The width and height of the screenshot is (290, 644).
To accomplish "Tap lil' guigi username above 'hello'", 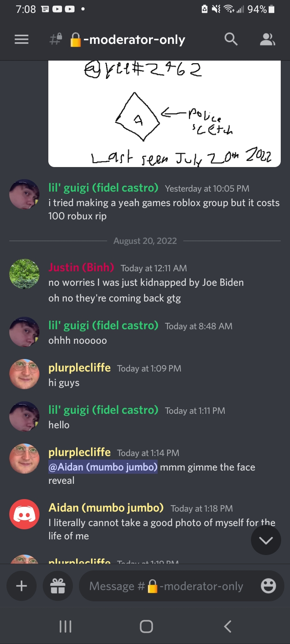I will coord(103,410).
